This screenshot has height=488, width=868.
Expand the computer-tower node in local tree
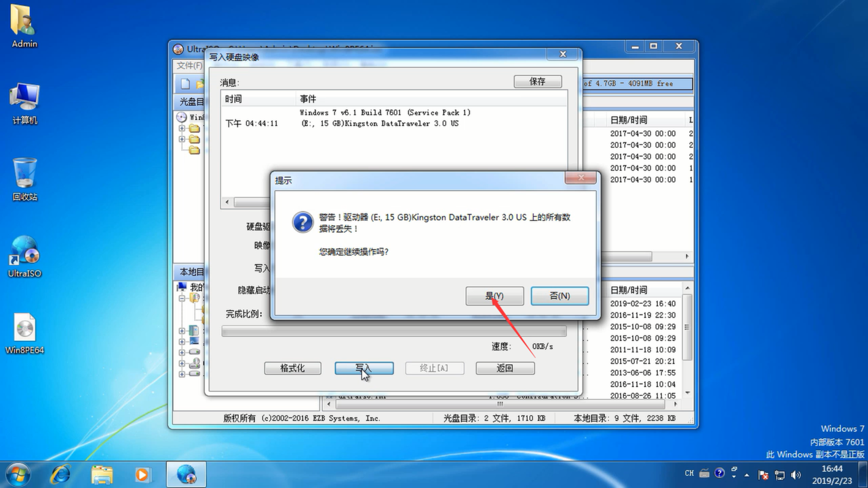tap(182, 331)
